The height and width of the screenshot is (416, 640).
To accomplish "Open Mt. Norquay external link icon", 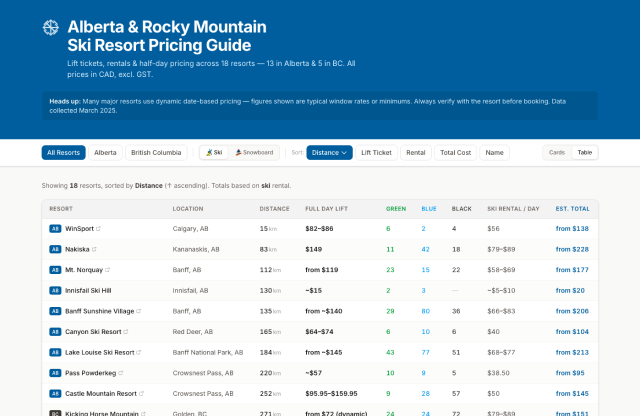I will coord(108,270).
